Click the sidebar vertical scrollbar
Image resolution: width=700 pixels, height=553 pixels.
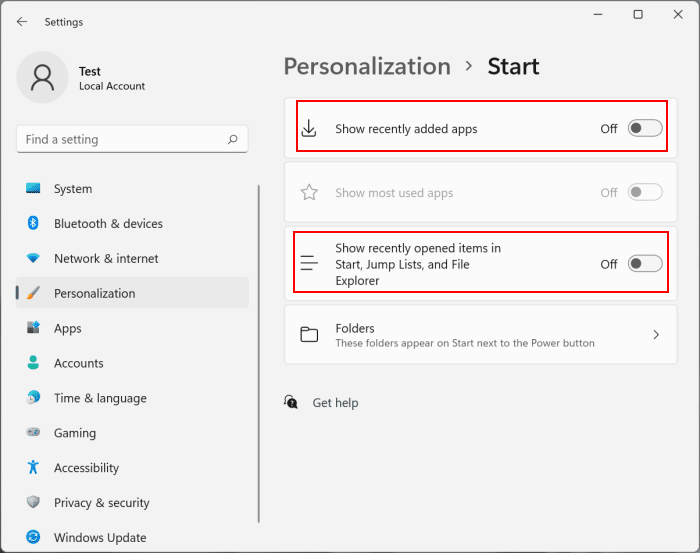(x=258, y=353)
